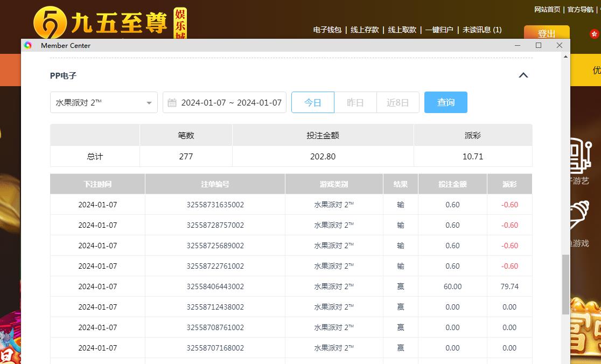Screen dimensions: 601x364
Task: Maximize the Member Center window
Action: click(x=538, y=45)
